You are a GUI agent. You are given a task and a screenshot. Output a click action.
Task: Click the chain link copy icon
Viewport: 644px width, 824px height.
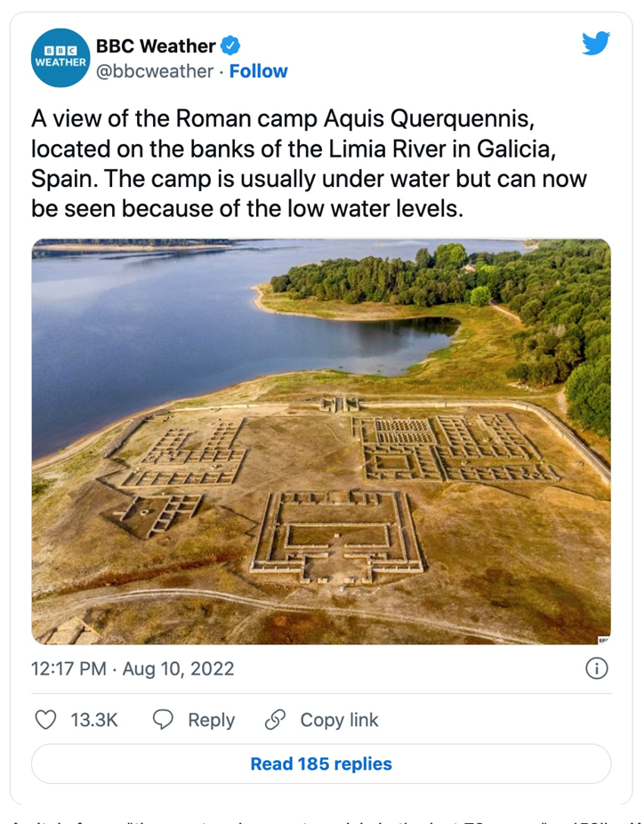276,720
